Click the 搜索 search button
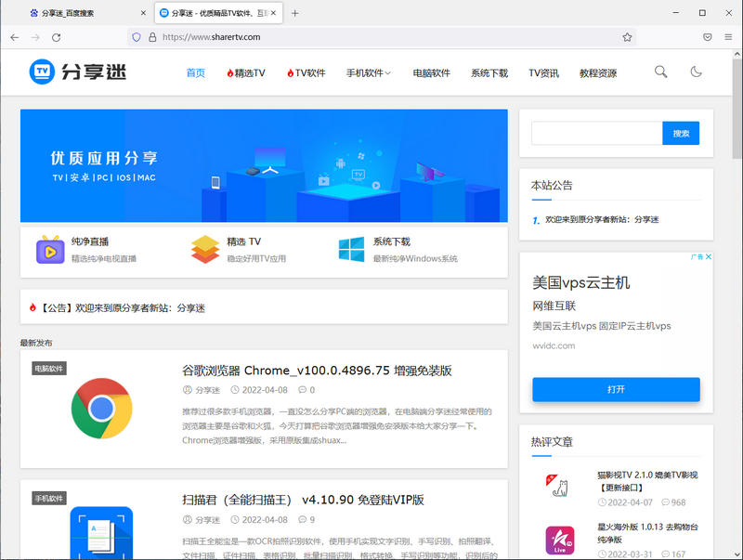 point(680,133)
